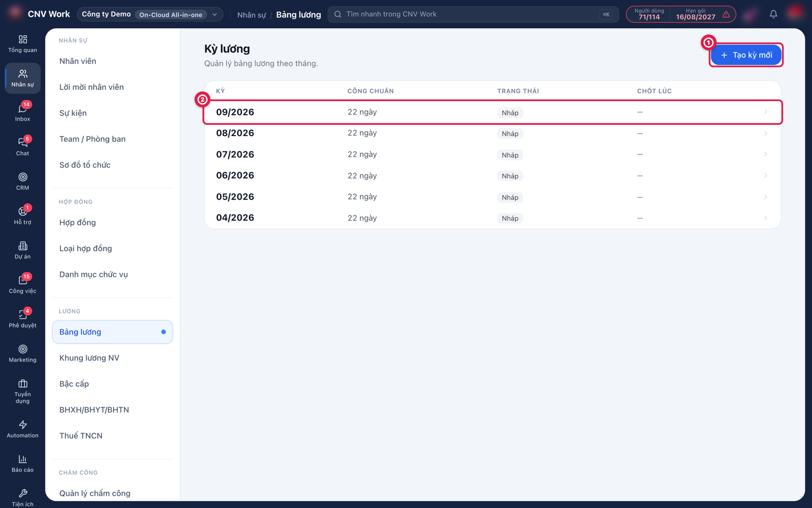812x508 pixels.
Task: Click Nháp status of 08/2026
Action: point(510,134)
